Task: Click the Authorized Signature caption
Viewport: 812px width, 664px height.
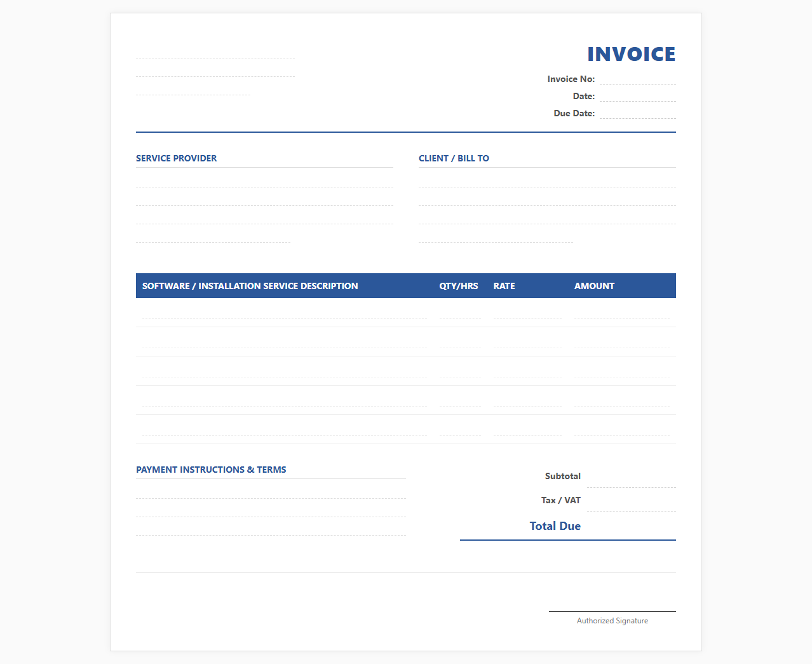Action: point(612,621)
